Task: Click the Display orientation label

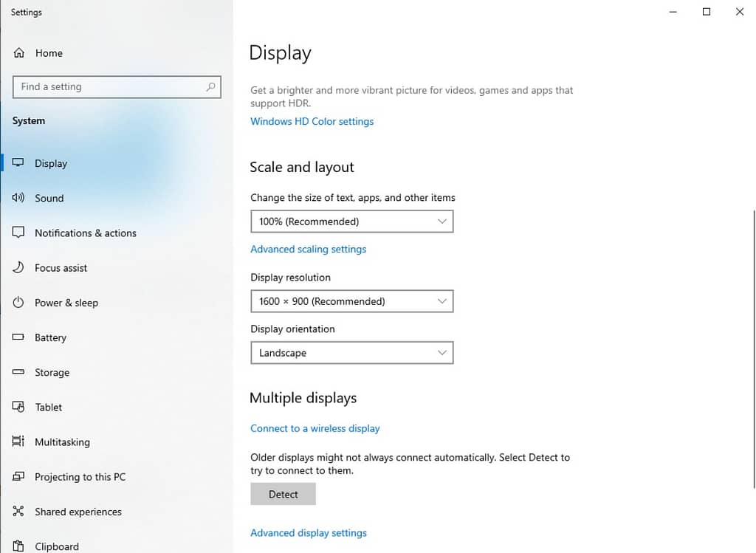Action: (292, 329)
